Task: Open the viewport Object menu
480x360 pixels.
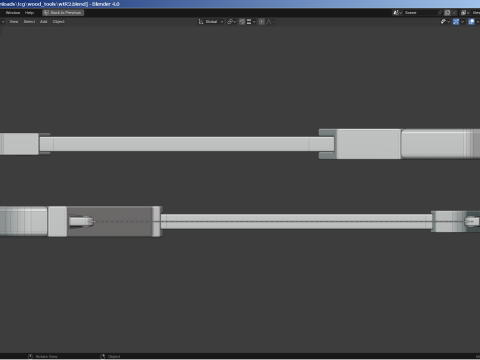Action: click(59, 22)
